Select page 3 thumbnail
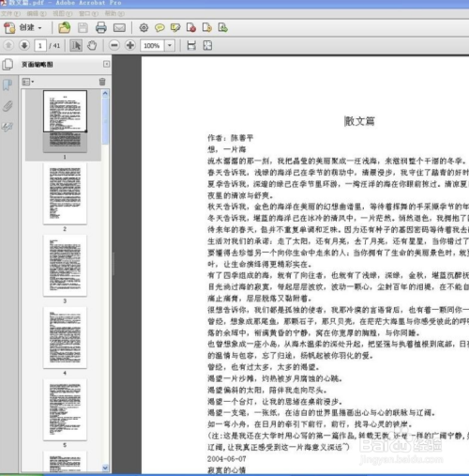The width and height of the screenshot is (469, 476). tap(65, 266)
